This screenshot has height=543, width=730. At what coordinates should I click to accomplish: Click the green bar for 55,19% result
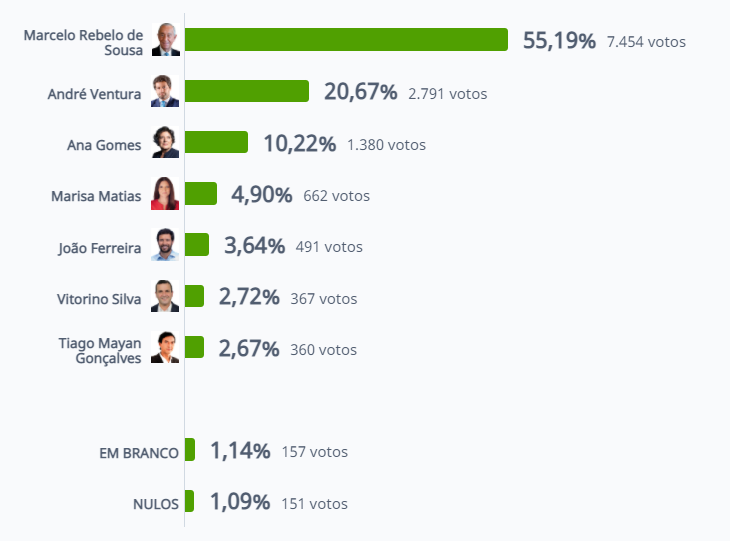[x=346, y=40]
